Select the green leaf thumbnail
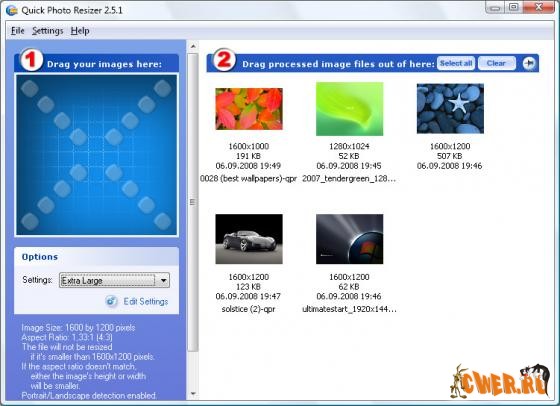560x406 pixels. coord(349,109)
